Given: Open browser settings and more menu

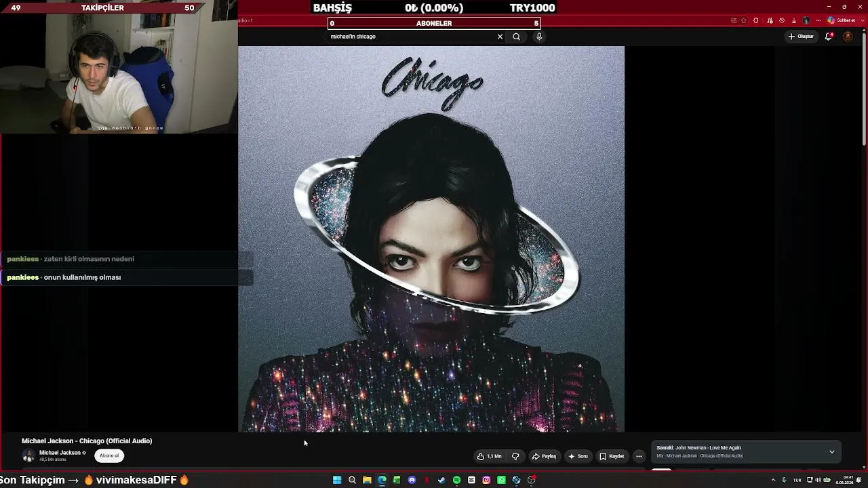Looking at the screenshot, I should click(818, 20).
